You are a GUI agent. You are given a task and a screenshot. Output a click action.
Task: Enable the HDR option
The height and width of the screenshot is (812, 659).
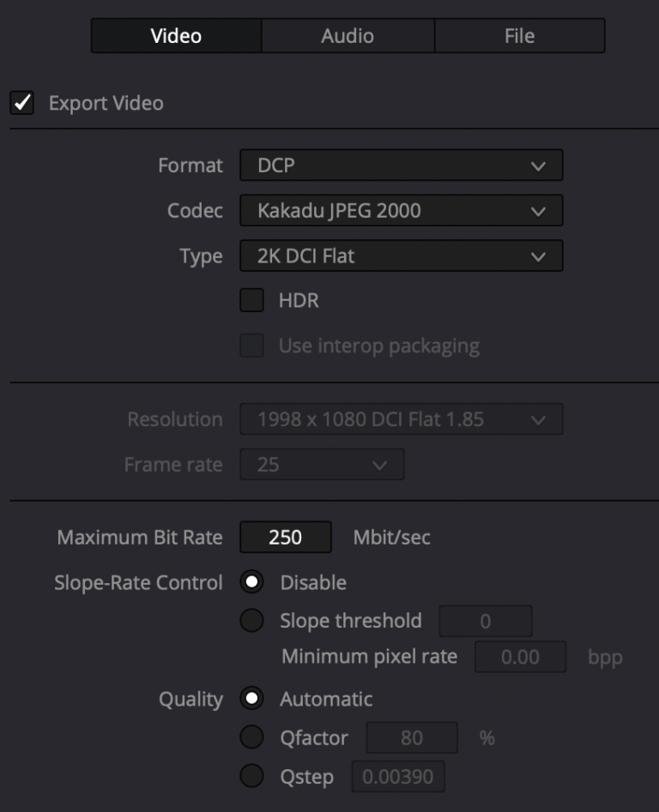(x=253, y=302)
